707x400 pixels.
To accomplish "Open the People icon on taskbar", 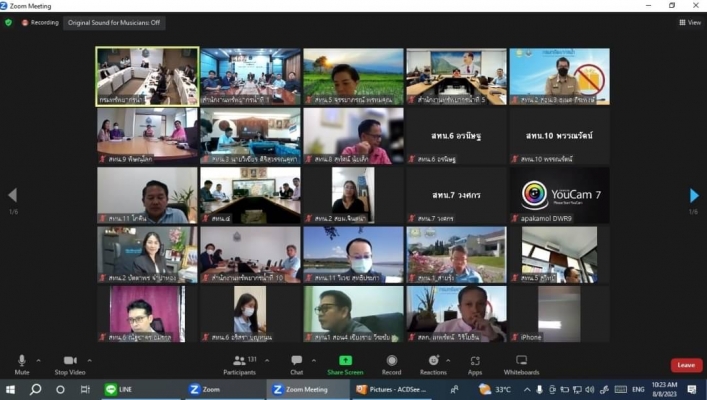I will click(454, 389).
